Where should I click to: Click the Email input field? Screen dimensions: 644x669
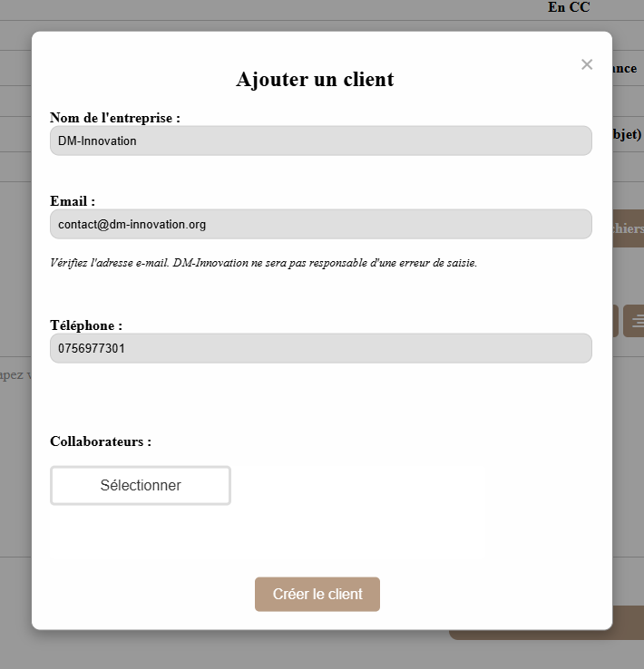pyautogui.click(x=321, y=224)
